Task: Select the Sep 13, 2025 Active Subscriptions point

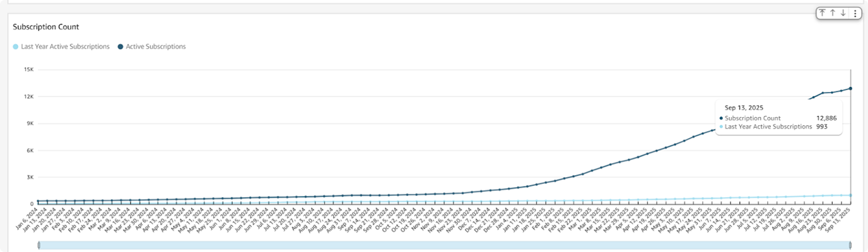Action: coord(850,88)
